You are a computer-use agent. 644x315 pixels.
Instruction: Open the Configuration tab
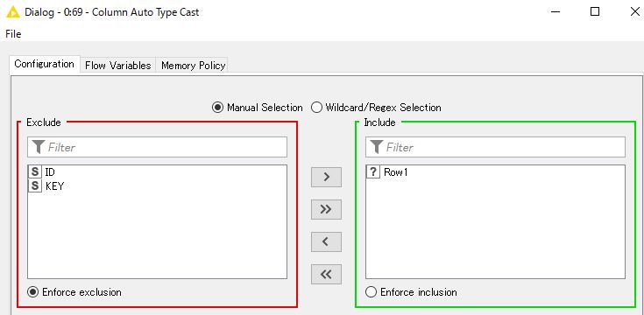pos(45,65)
